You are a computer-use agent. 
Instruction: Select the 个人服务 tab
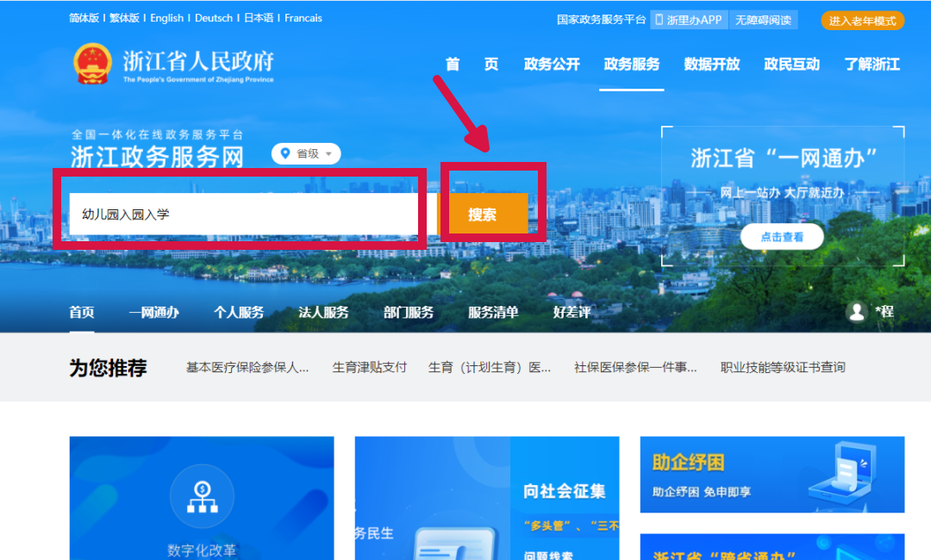[239, 312]
